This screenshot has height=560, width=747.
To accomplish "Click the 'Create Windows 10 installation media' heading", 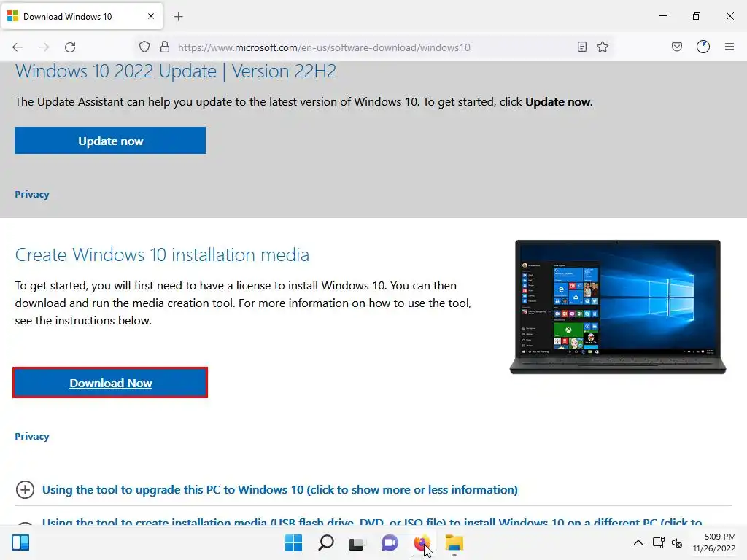I will pyautogui.click(x=162, y=254).
